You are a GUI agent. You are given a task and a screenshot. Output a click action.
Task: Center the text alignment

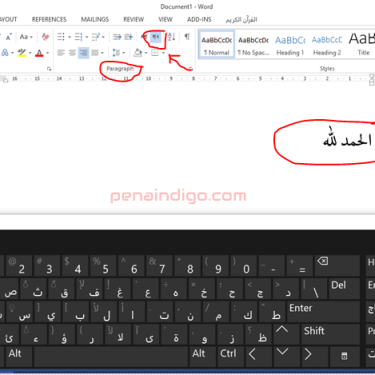coord(72,53)
